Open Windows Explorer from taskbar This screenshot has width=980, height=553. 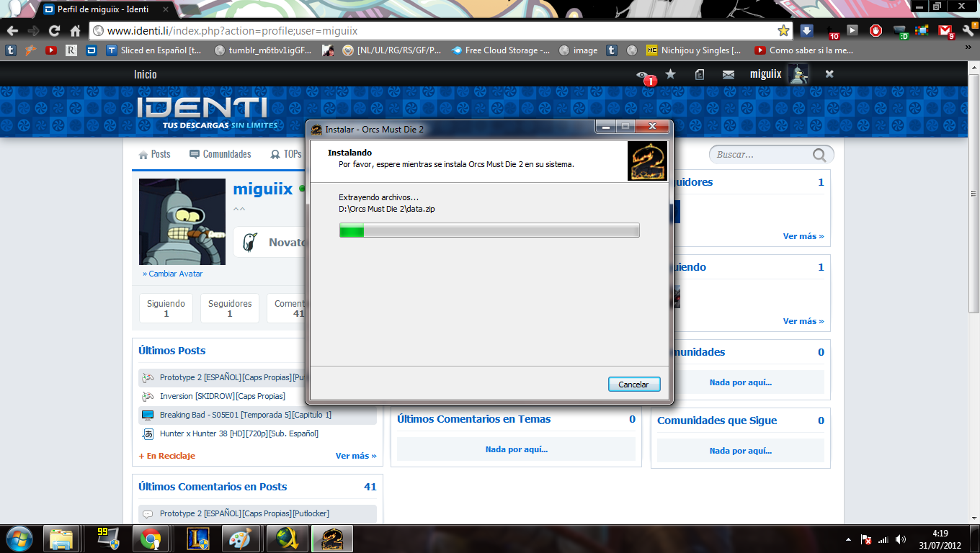[61, 539]
